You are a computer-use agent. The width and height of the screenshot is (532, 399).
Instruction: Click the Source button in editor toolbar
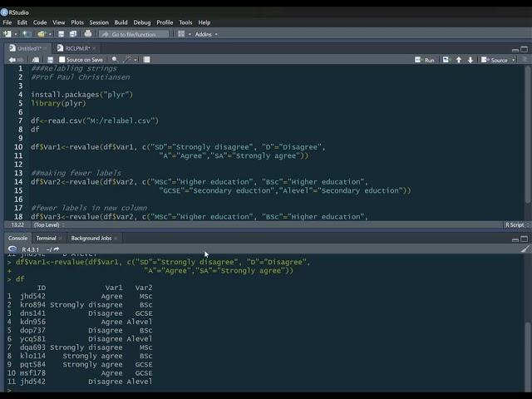pyautogui.click(x=495, y=60)
